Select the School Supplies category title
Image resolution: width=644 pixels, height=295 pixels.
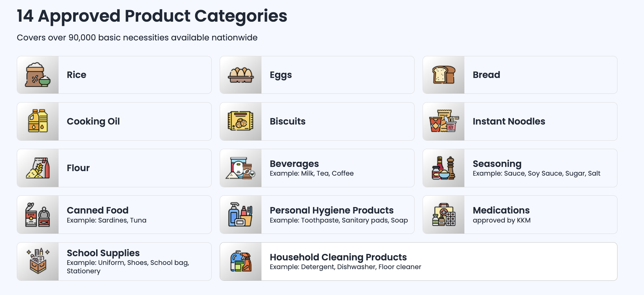103,253
